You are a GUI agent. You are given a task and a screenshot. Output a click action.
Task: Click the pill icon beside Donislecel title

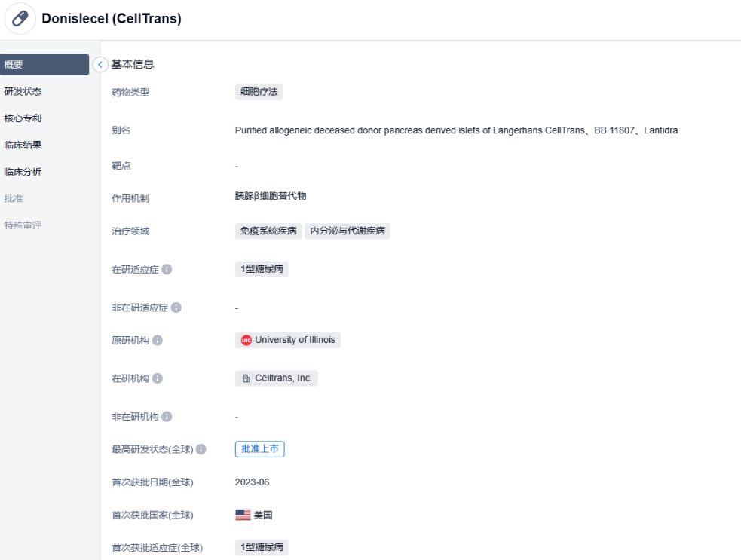(x=20, y=20)
